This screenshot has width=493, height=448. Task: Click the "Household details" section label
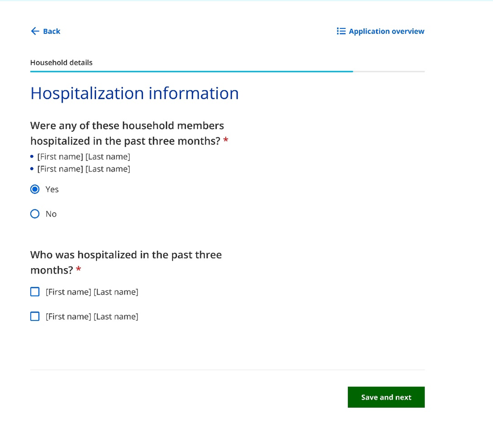point(61,63)
